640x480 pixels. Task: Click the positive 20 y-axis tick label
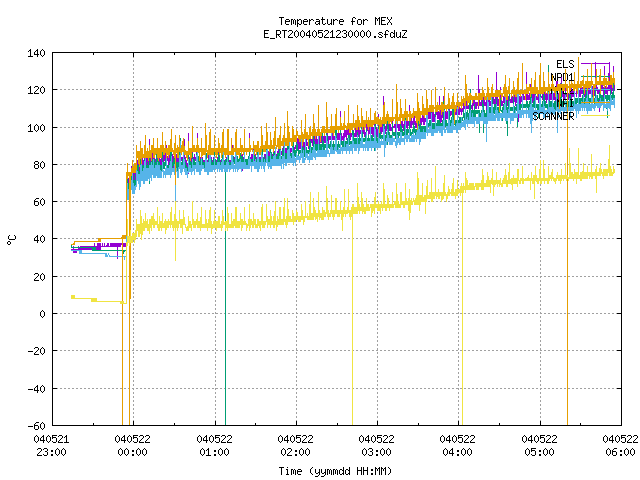39,277
